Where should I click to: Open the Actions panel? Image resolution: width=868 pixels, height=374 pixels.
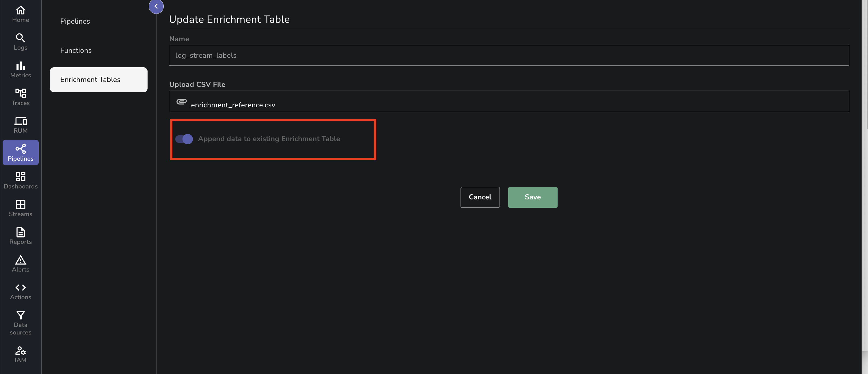[20, 292]
